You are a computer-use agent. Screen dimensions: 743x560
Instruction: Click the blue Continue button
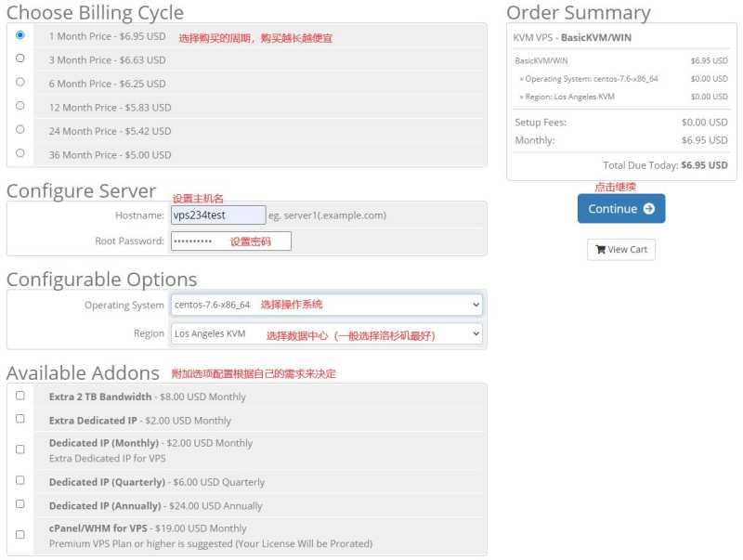(621, 208)
